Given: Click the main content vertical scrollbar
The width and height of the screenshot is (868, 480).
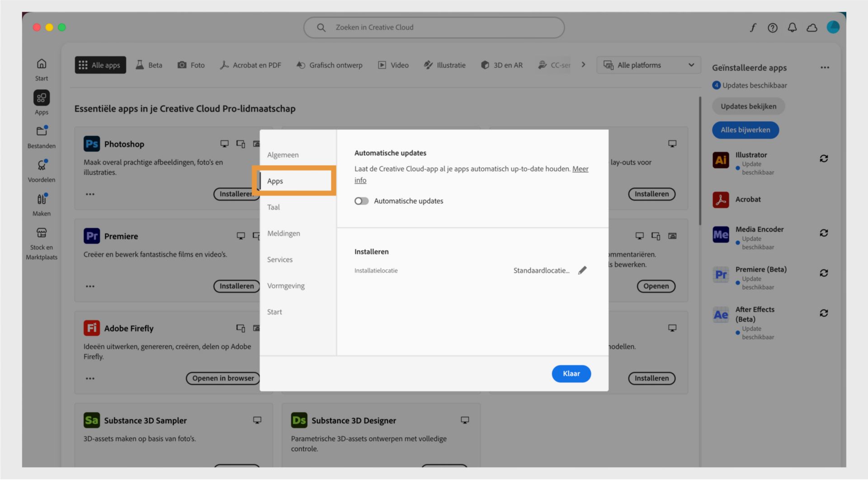Looking at the screenshot, I should click(x=700, y=161).
